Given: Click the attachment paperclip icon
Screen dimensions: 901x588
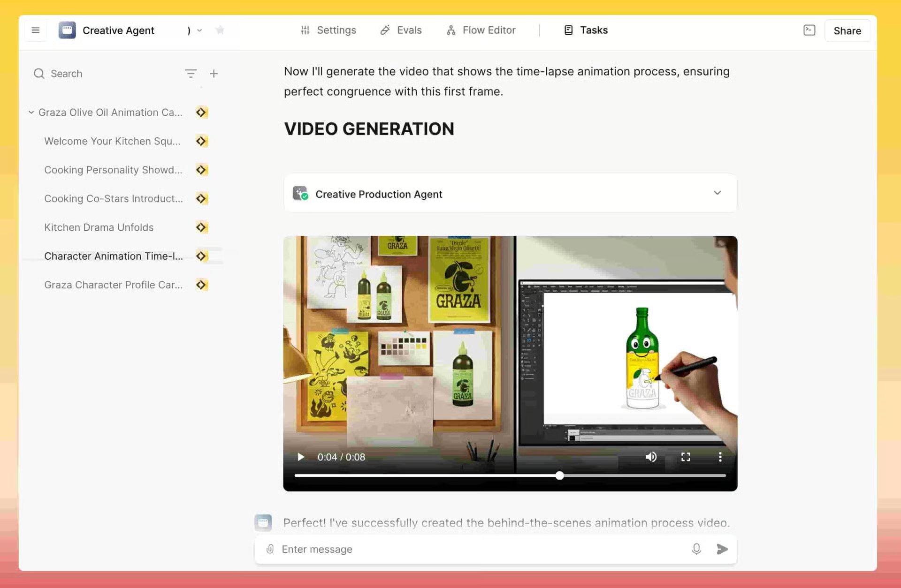Looking at the screenshot, I should coord(270,549).
